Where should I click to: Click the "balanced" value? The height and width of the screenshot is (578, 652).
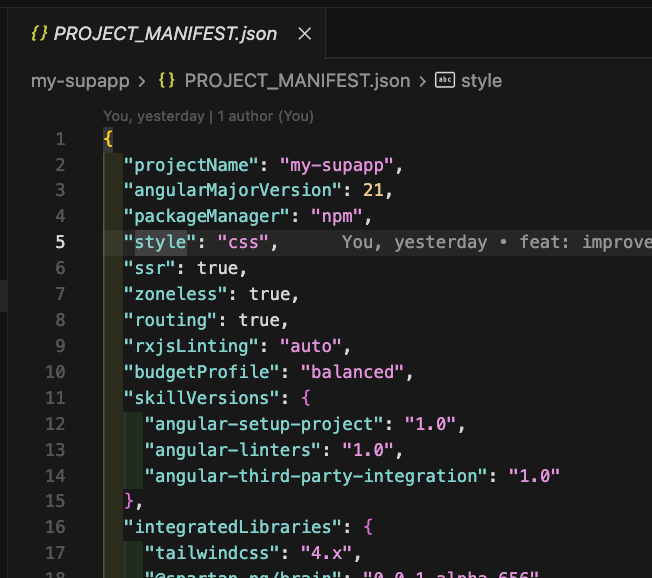[352, 372]
